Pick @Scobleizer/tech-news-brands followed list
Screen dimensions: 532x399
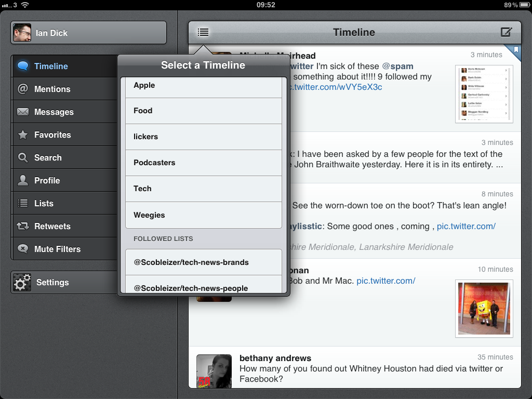point(203,262)
